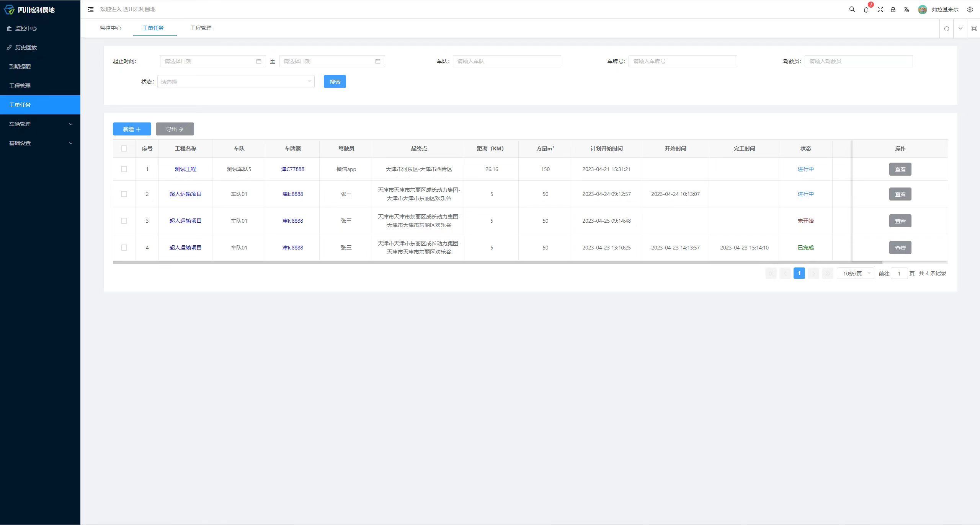The image size is (980, 525).
Task: Select the 工单任务 tab
Action: click(x=153, y=28)
